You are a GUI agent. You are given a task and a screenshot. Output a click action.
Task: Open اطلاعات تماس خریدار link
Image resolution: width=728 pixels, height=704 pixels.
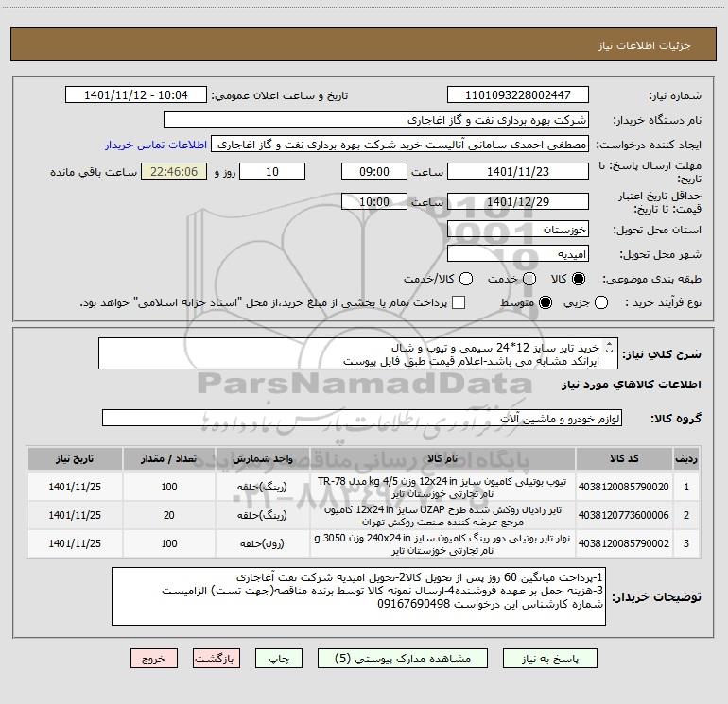156,145
